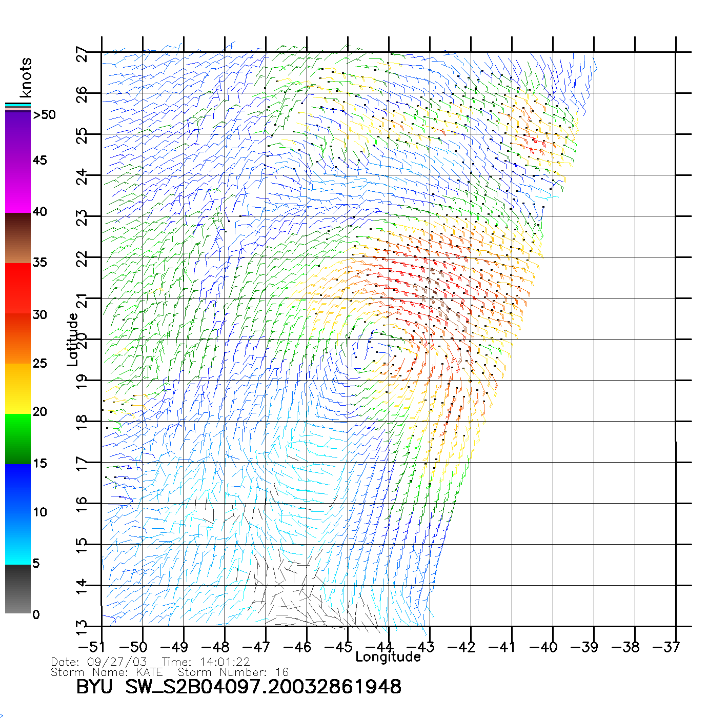728x718 pixels.
Task: Select the '30' legend scale label
Action: [40, 315]
